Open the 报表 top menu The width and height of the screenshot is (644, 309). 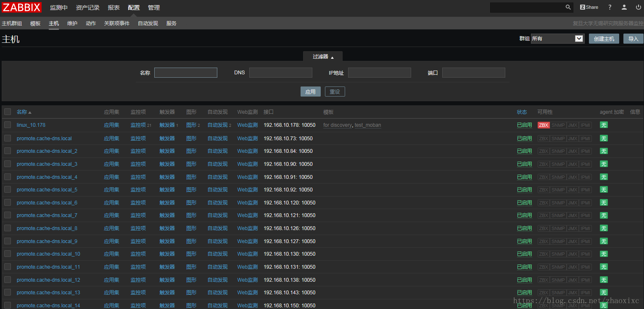point(113,8)
